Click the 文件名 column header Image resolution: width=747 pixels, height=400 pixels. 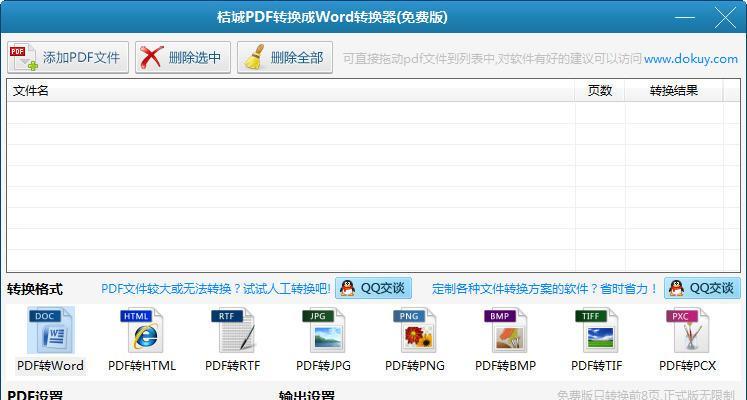(x=291, y=90)
